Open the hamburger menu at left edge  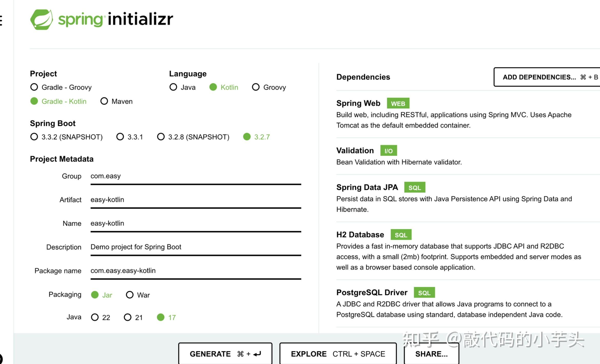coord(1,20)
